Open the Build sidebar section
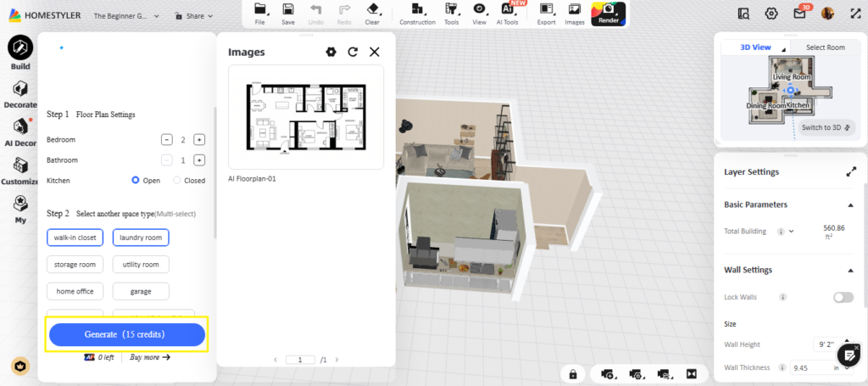 pyautogui.click(x=20, y=53)
